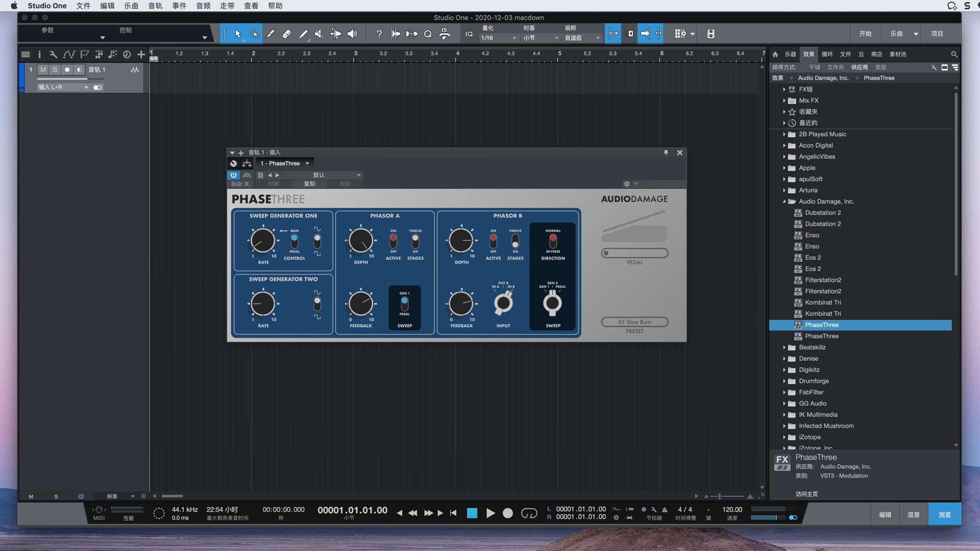Click the 混音 button at bottom right
The width and height of the screenshot is (980, 551).
tap(913, 514)
